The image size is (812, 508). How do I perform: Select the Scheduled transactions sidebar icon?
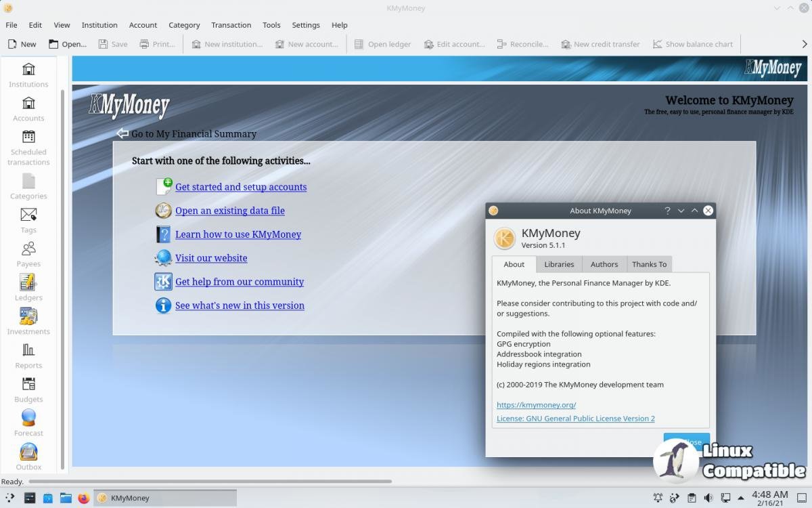pyautogui.click(x=28, y=147)
